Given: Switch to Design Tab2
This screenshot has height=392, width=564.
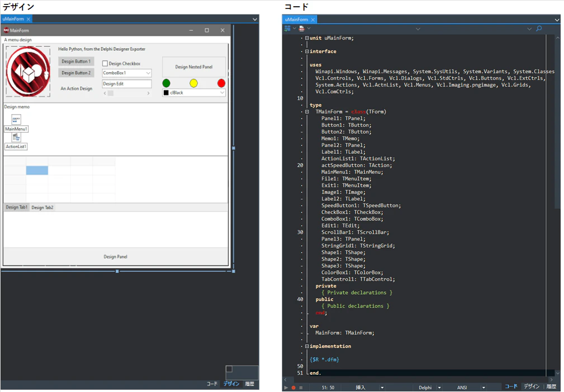Looking at the screenshot, I should tap(42, 207).
